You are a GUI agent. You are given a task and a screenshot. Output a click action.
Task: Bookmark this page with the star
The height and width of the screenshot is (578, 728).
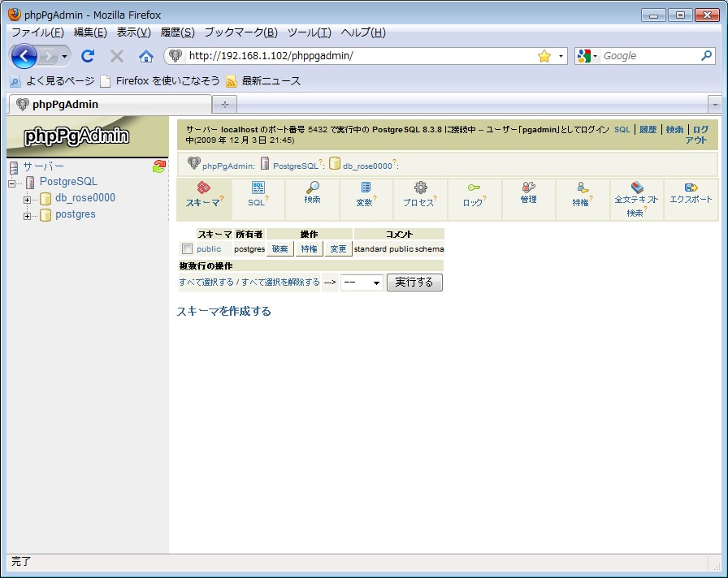click(x=544, y=56)
